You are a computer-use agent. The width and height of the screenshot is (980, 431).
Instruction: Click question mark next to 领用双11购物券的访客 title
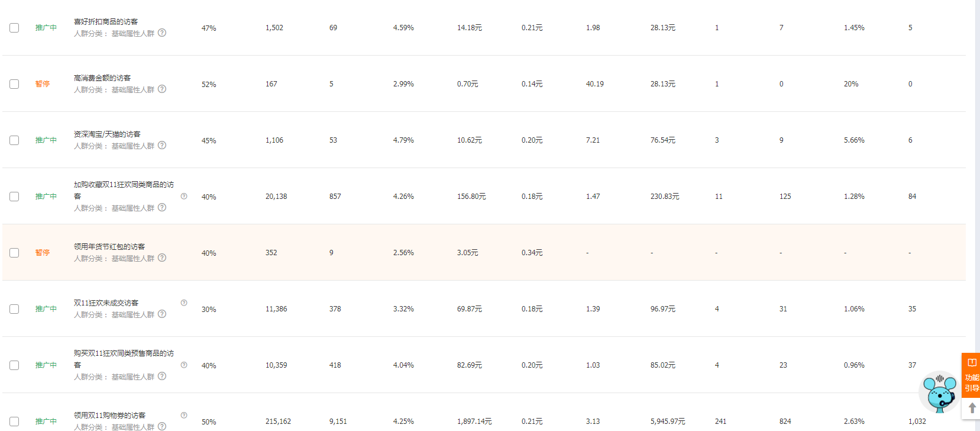pos(184,415)
